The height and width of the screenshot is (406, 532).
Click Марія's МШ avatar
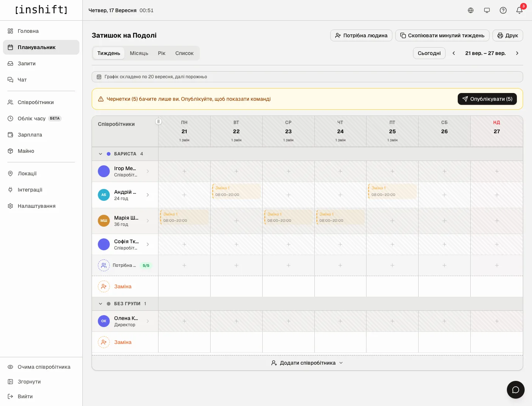(104, 221)
